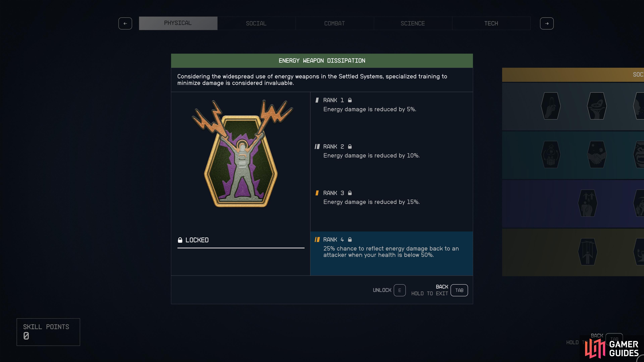
Task: Select the Physical tab
Action: click(x=178, y=23)
